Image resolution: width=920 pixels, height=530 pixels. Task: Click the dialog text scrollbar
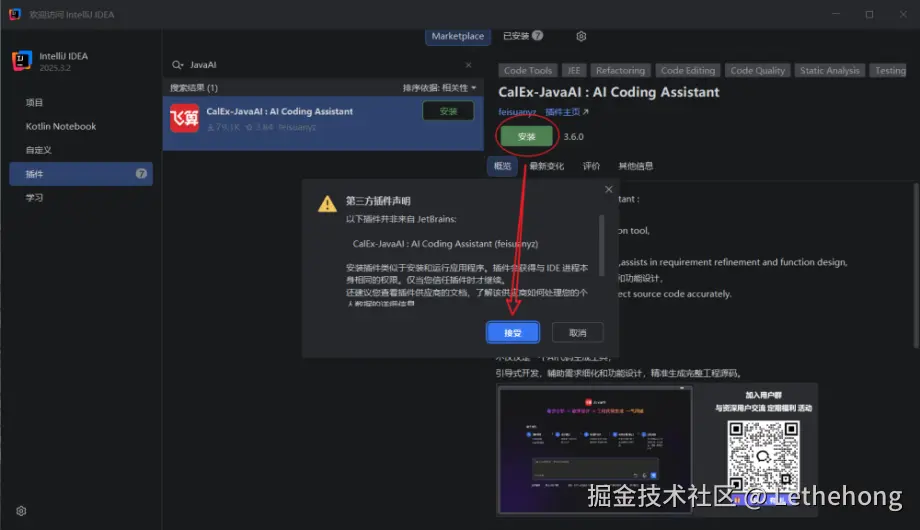601,245
